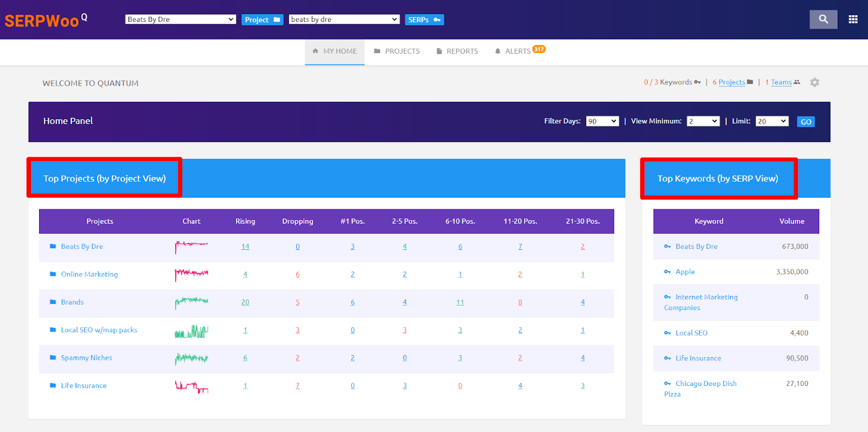The image size is (868, 432).
Task: Open the Teams link
Action: pos(781,82)
